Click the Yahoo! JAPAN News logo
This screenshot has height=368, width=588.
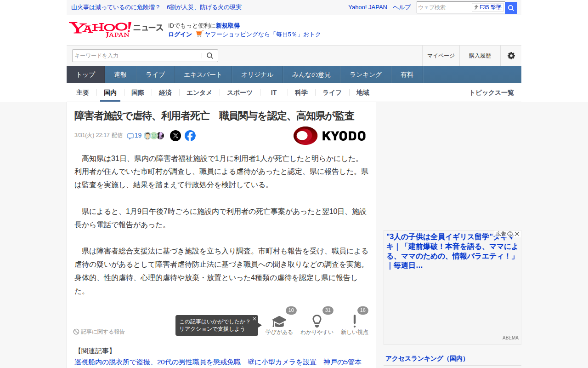pos(116,29)
